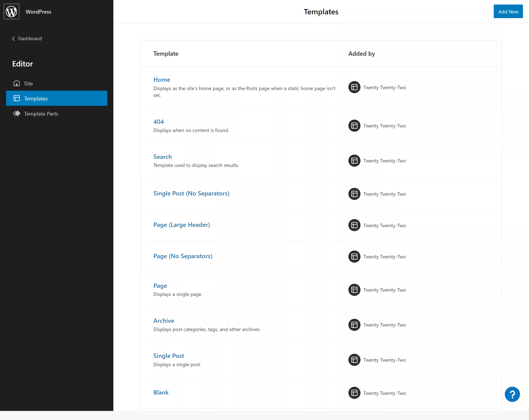Click theme icon in the Archive row
529x420 pixels.
pyautogui.click(x=354, y=325)
